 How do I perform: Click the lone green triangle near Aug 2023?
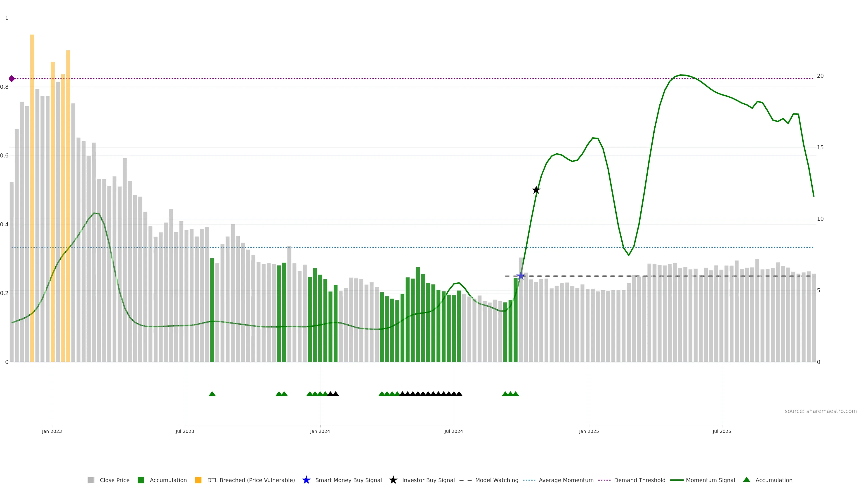coord(212,394)
